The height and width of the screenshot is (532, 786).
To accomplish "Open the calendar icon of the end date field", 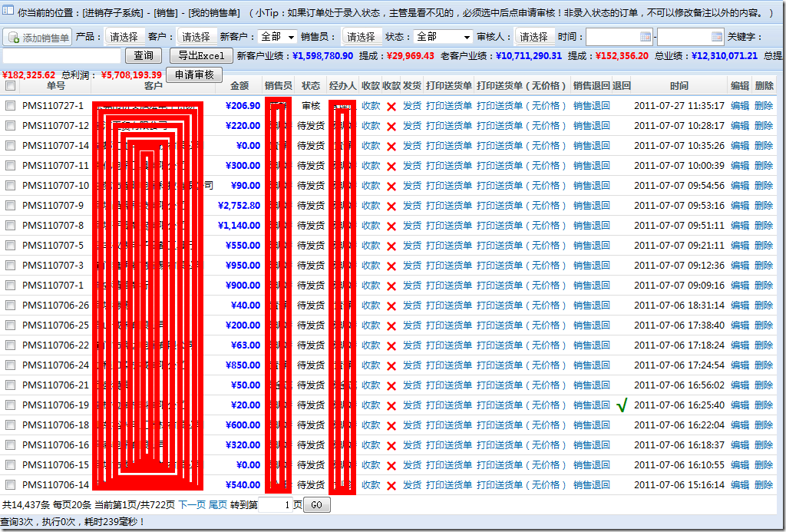I will (717, 37).
